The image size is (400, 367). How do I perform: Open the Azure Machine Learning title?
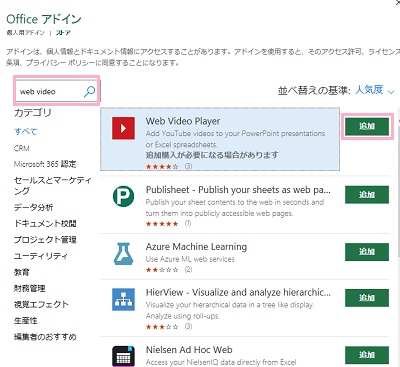pos(196,247)
